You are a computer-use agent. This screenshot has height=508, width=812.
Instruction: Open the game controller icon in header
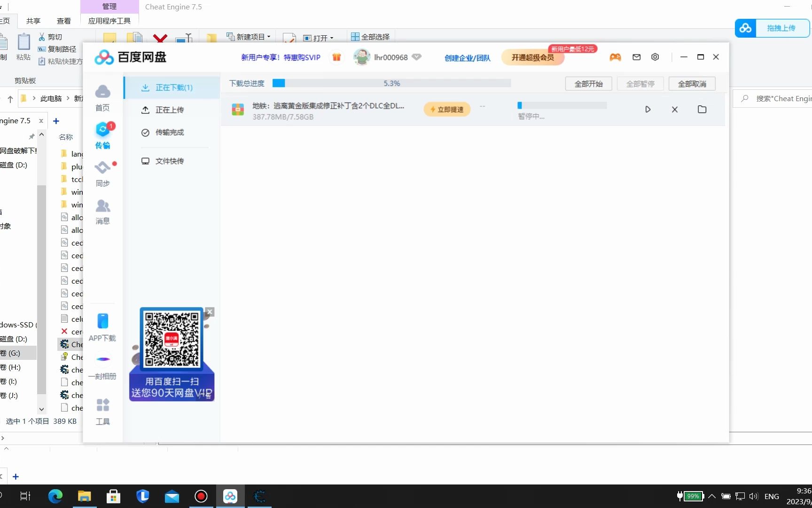(x=615, y=57)
